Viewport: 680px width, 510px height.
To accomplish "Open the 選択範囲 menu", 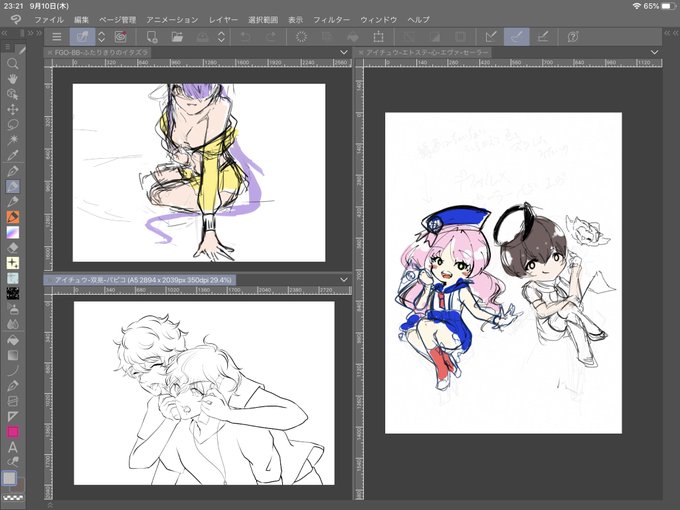I will click(263, 20).
